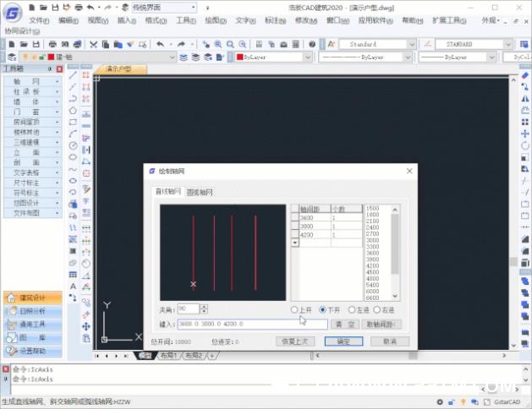Expand the 门窗 toolbox category
This screenshot has height=409, width=532.
point(33,112)
